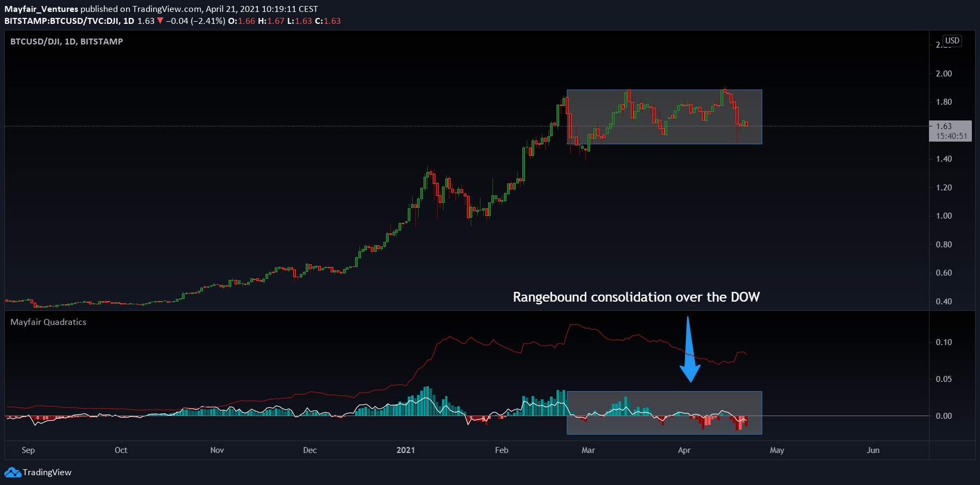Viewport: 980px width, 485px height.
Task: Click the 0.10 indicator axis label
Action: point(944,342)
